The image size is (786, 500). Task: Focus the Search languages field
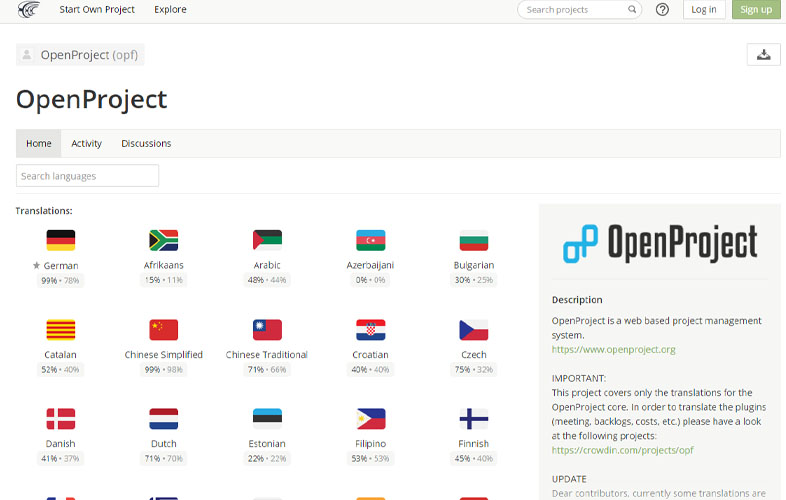pyautogui.click(x=87, y=176)
